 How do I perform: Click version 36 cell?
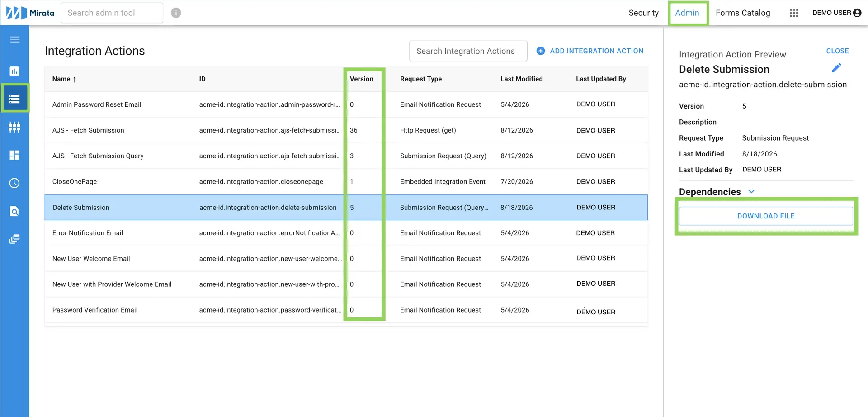click(x=354, y=130)
